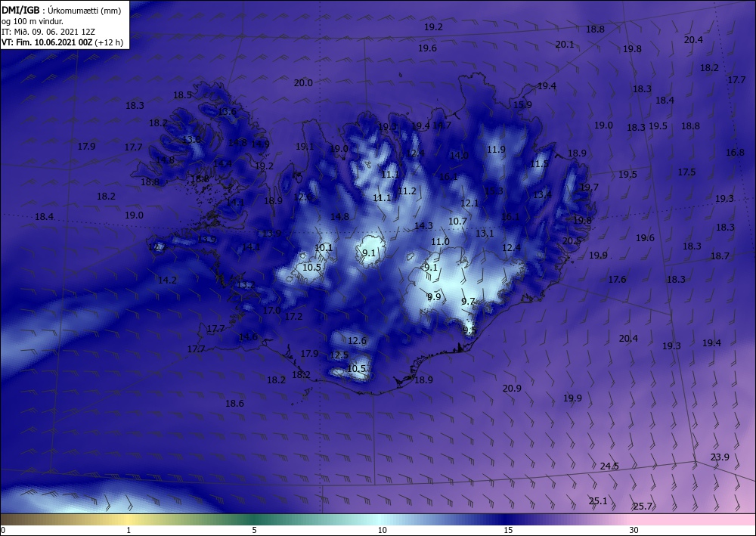Click the map value 13.2
This screenshot has width=756, height=536.
[x=246, y=285]
